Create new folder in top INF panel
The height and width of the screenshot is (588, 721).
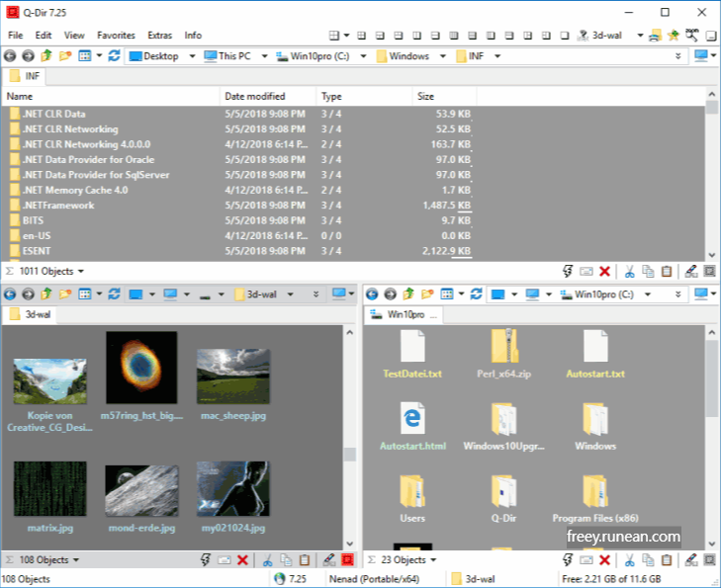point(65,56)
